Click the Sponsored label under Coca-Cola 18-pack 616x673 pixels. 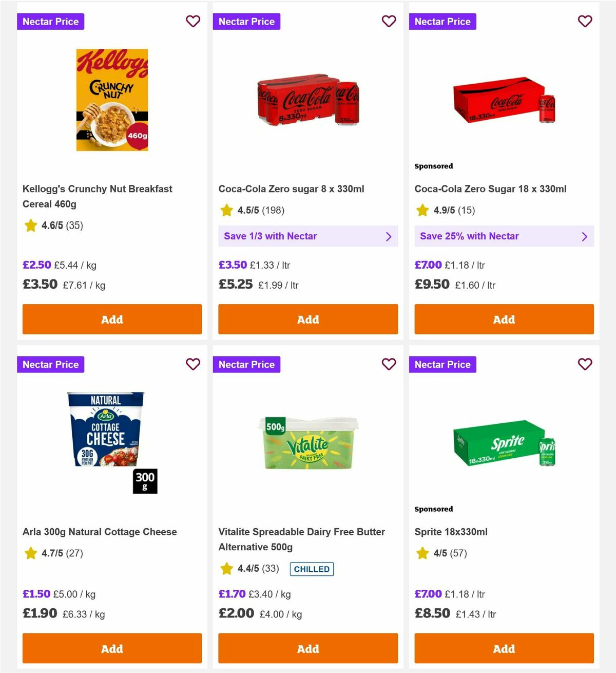click(x=434, y=166)
